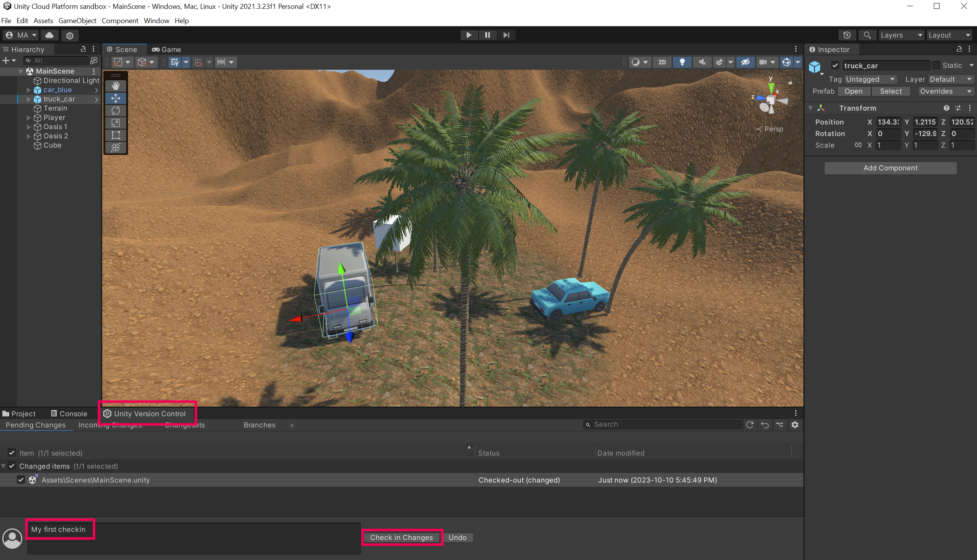Expand the Player hierarchy item
Image resolution: width=977 pixels, height=560 pixels.
pos(29,118)
